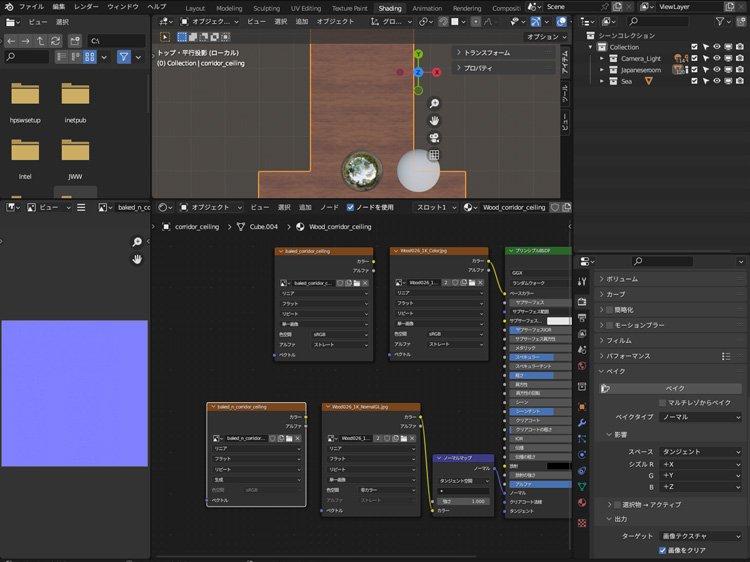Open the Material properties tab icon
Image resolution: width=750 pixels, height=562 pixels.
582,502
